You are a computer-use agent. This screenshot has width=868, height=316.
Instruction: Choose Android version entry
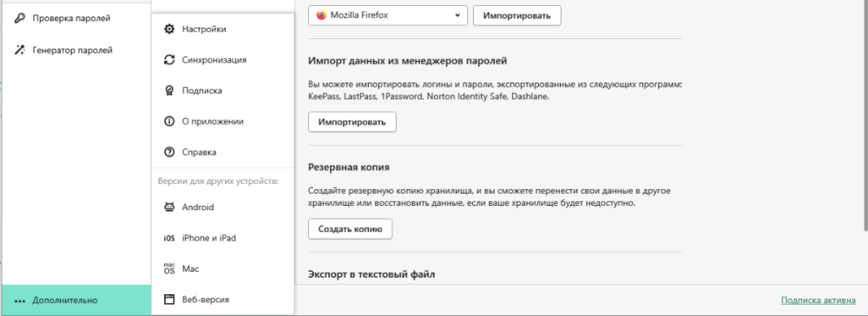click(222, 207)
